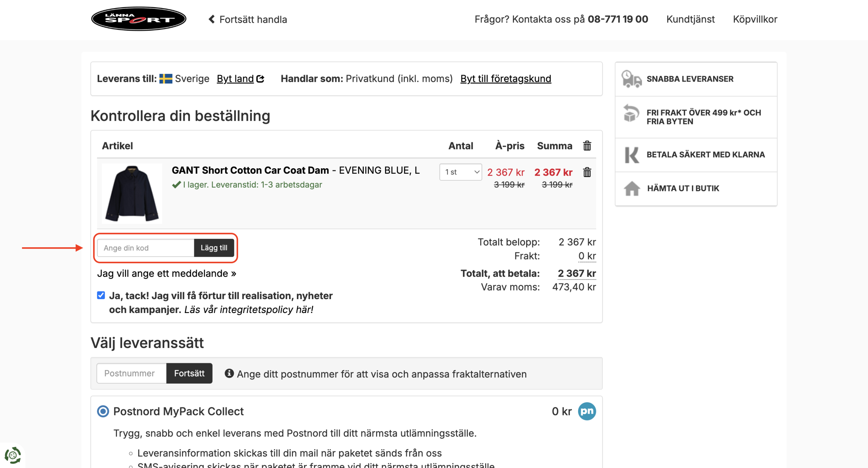Click the header trash icon to empty cart
The image size is (868, 468).
pyautogui.click(x=587, y=146)
